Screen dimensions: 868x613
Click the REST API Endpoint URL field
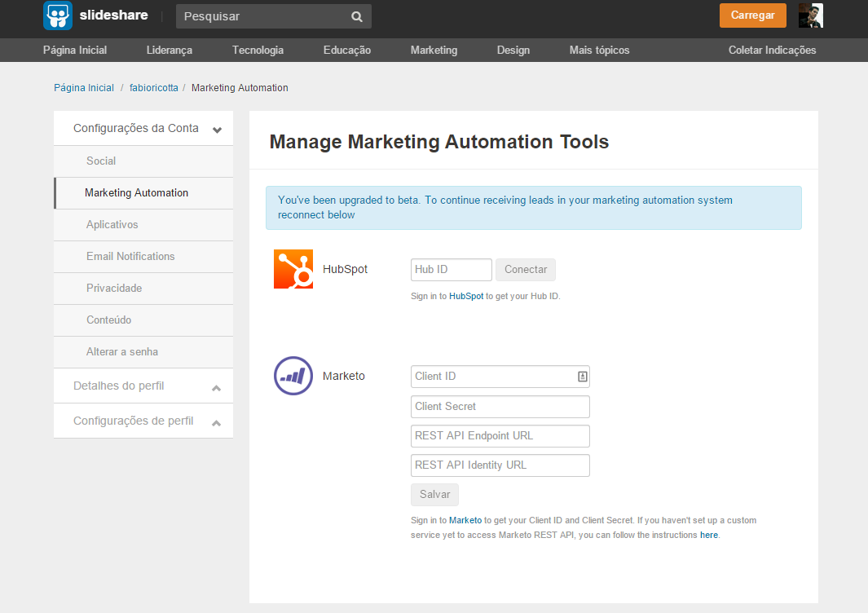click(x=500, y=436)
